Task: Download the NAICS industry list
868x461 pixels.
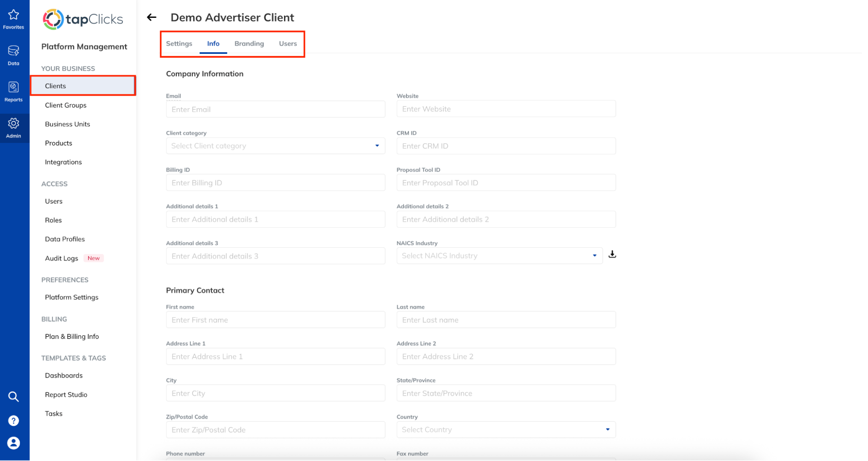Action: (612, 254)
